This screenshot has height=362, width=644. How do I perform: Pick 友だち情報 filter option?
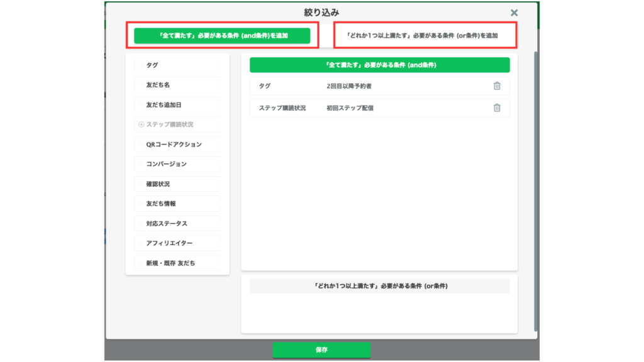(177, 204)
